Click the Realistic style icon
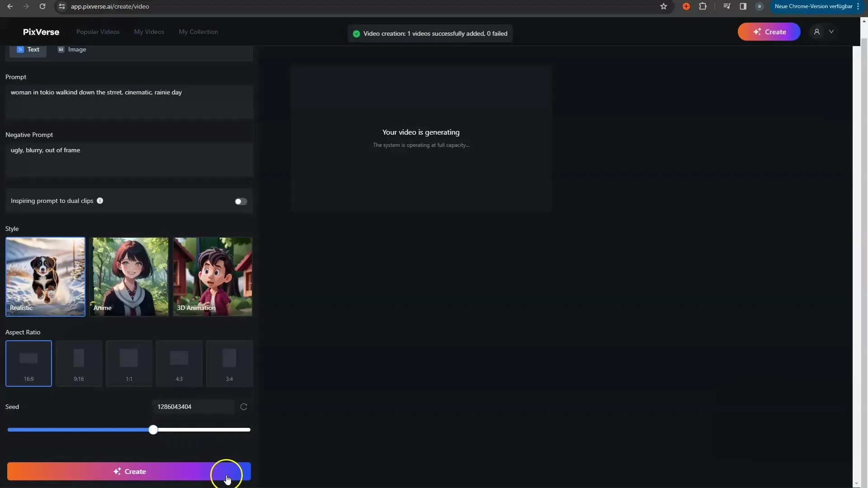 click(46, 277)
